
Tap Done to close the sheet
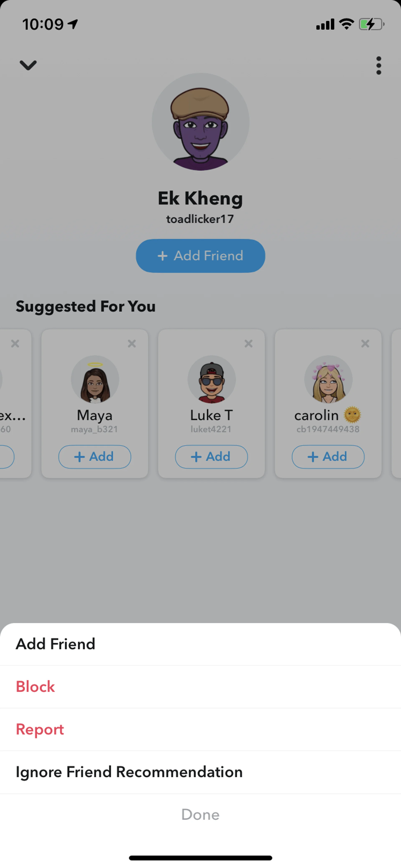click(200, 815)
